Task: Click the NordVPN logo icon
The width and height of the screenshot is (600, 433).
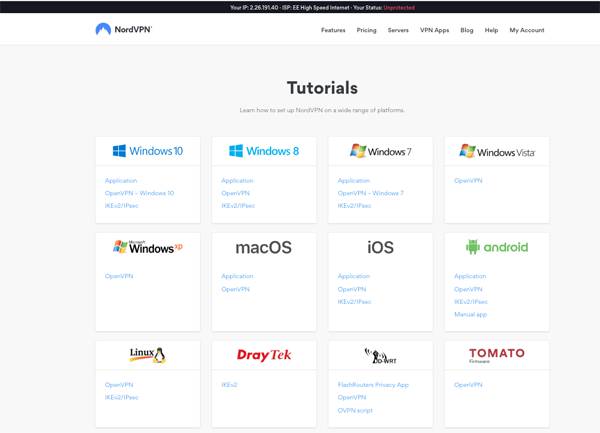Action: pos(103,29)
